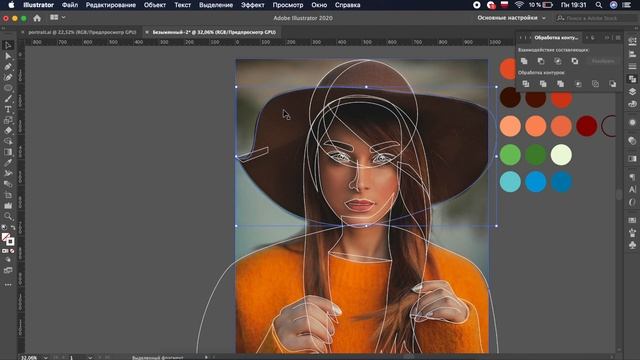This screenshot has width=640, height=360.
Task: Select the Eraser tool
Action: click(x=8, y=131)
